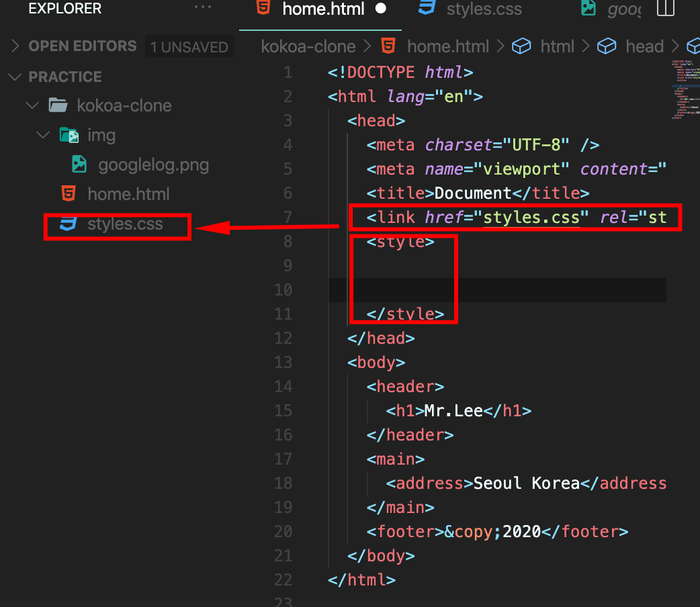Open the googlelog image tab
This screenshot has width=700, height=607.
click(x=624, y=9)
